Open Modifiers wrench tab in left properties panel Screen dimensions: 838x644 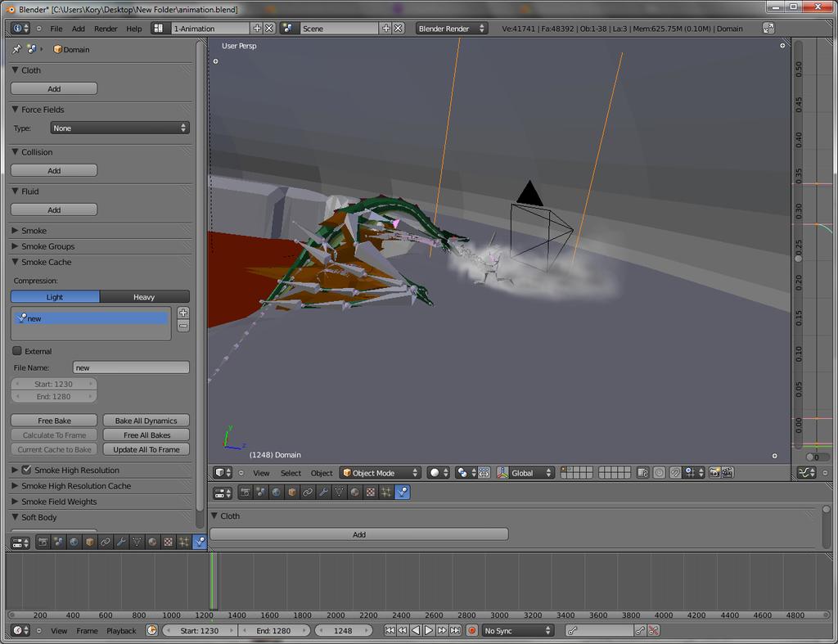[x=121, y=543]
